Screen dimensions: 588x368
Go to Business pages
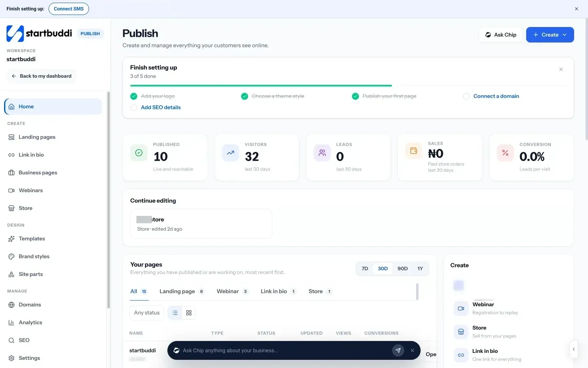point(53,173)
